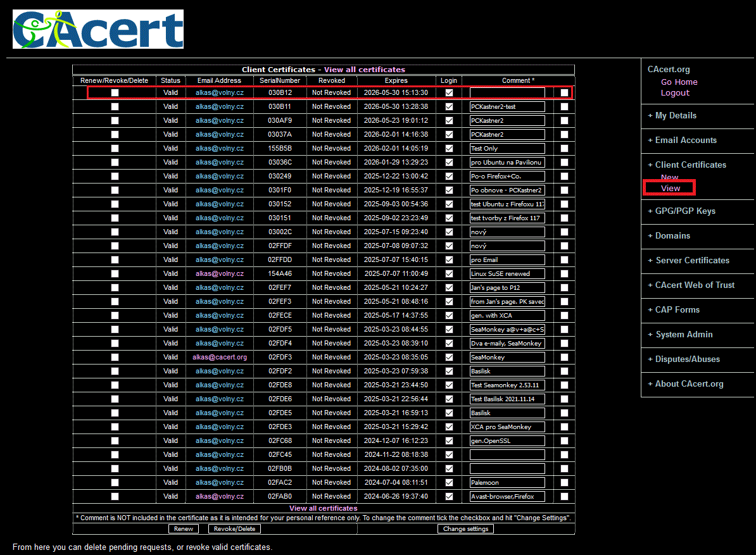The height and width of the screenshot is (555, 756).
Task: Click the Change settings button
Action: click(465, 528)
